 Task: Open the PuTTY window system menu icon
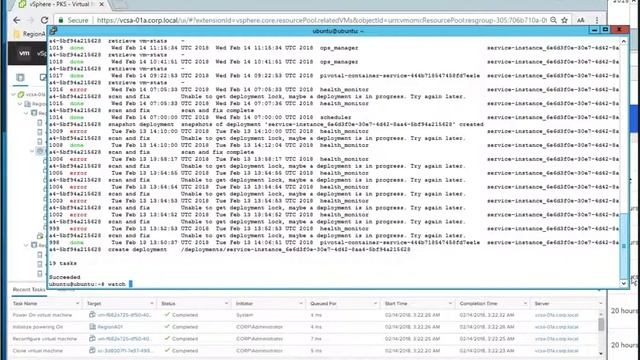point(53,31)
